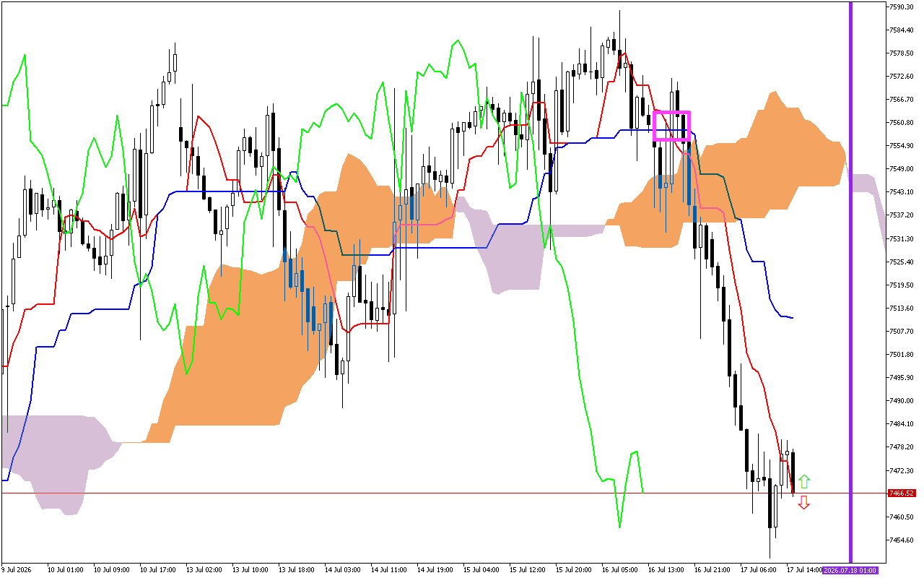This screenshot has width=924, height=578.
Task: Click time axis label 16 Jul 05:00
Action: coord(619,570)
